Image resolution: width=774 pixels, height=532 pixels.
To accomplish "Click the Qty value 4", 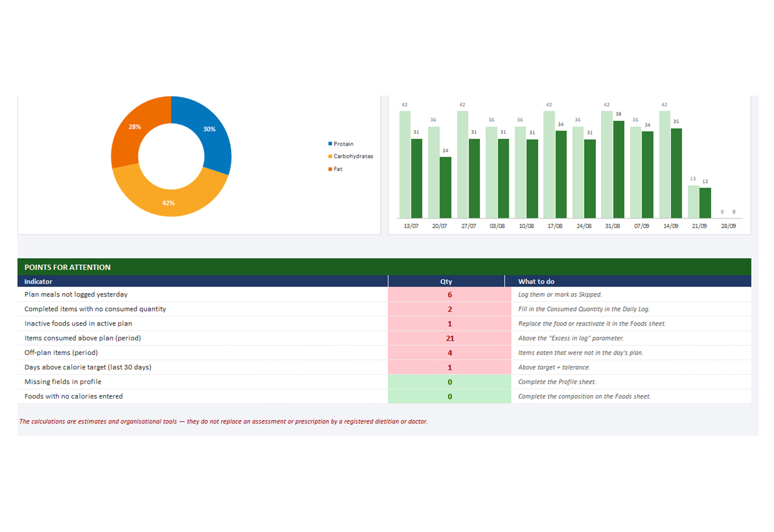I will pyautogui.click(x=449, y=353).
